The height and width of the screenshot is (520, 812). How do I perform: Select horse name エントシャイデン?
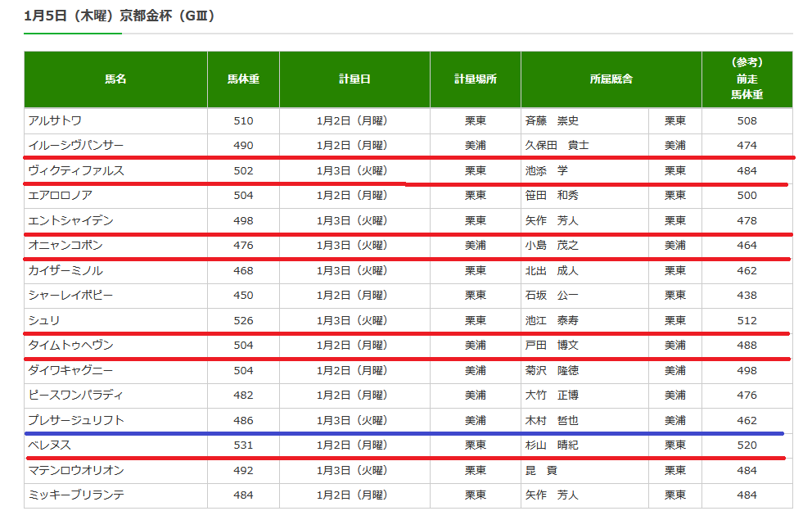[70, 220]
